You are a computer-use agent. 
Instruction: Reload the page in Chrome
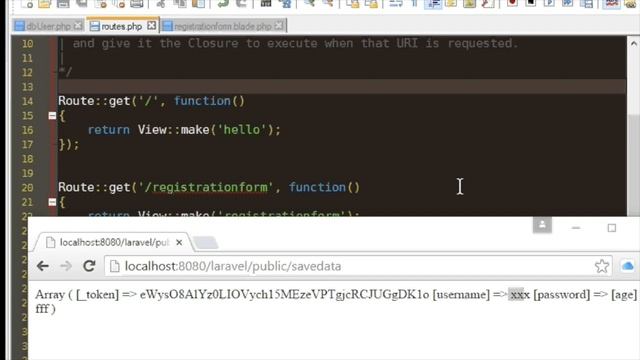tap(89, 266)
